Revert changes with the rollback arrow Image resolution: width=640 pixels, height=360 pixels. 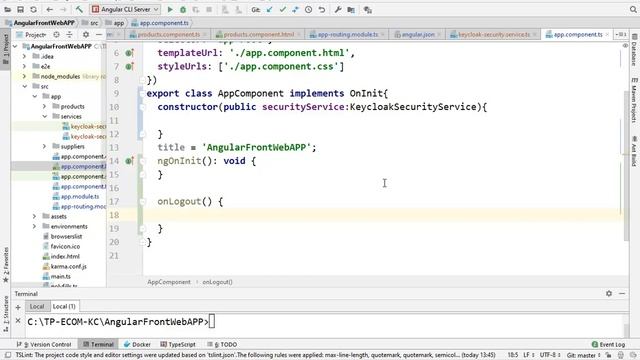322,9
